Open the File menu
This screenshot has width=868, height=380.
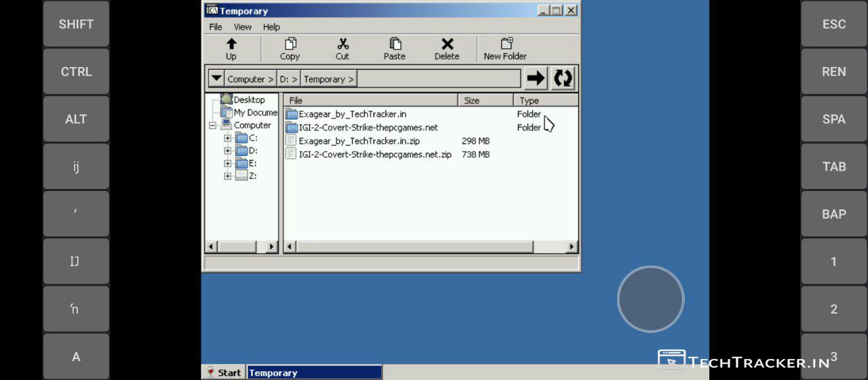click(x=216, y=27)
